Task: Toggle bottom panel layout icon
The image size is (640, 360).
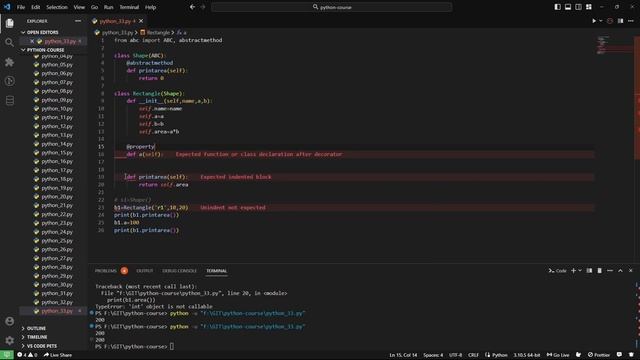Action: coord(568,7)
